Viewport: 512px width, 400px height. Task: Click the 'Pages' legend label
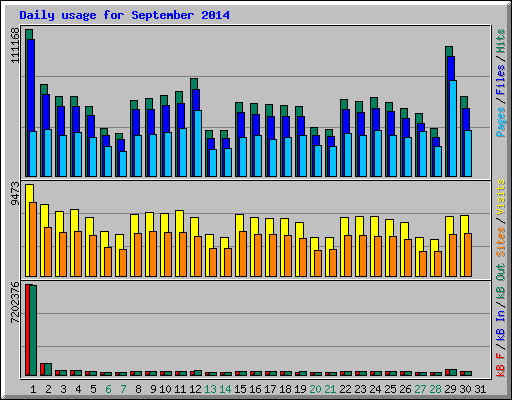501,122
